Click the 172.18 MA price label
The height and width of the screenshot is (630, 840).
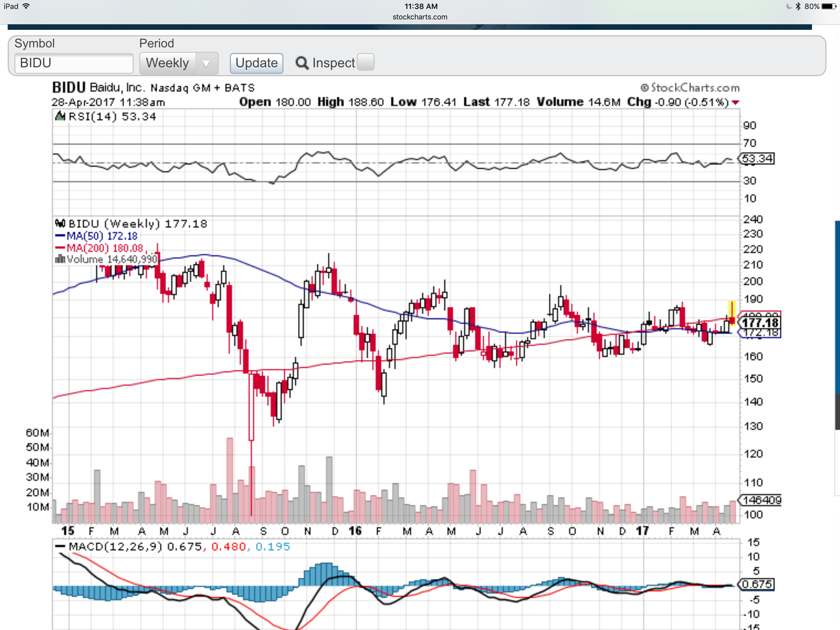click(x=759, y=333)
